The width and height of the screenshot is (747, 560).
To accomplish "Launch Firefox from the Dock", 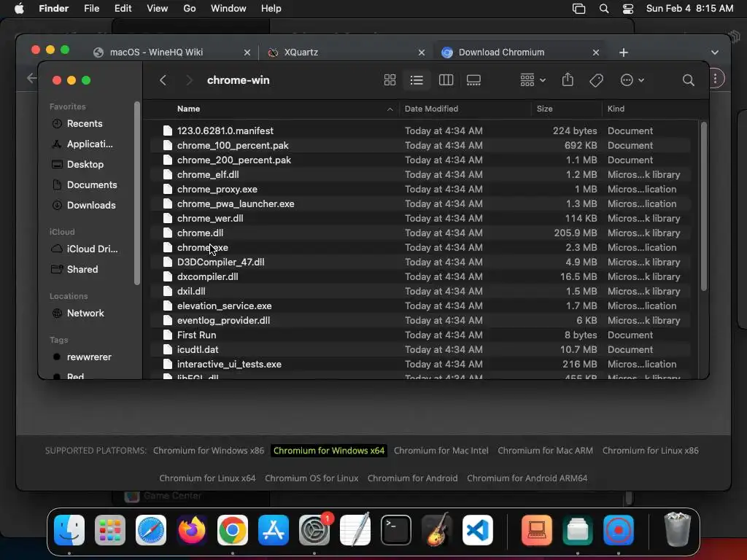I will click(192, 530).
